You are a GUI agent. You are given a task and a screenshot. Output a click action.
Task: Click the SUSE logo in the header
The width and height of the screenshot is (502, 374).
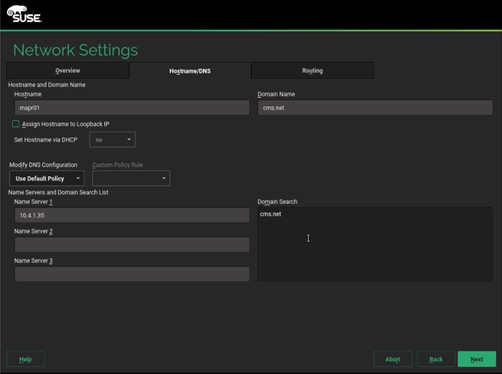24,14
